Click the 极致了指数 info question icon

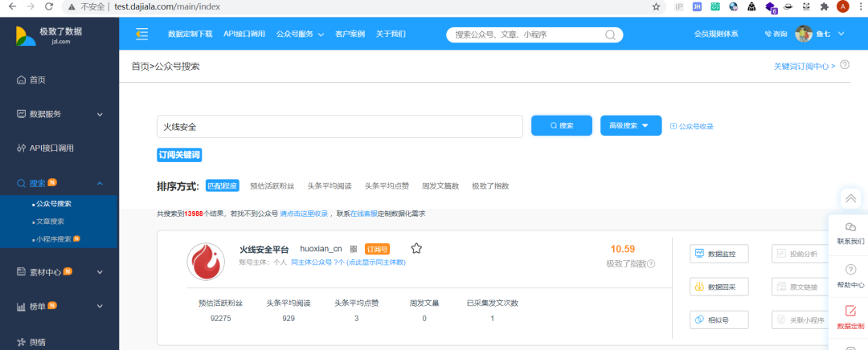click(651, 264)
